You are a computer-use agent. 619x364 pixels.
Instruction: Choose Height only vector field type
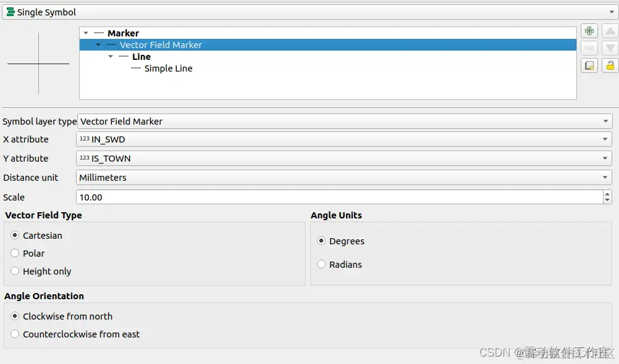[15, 271]
